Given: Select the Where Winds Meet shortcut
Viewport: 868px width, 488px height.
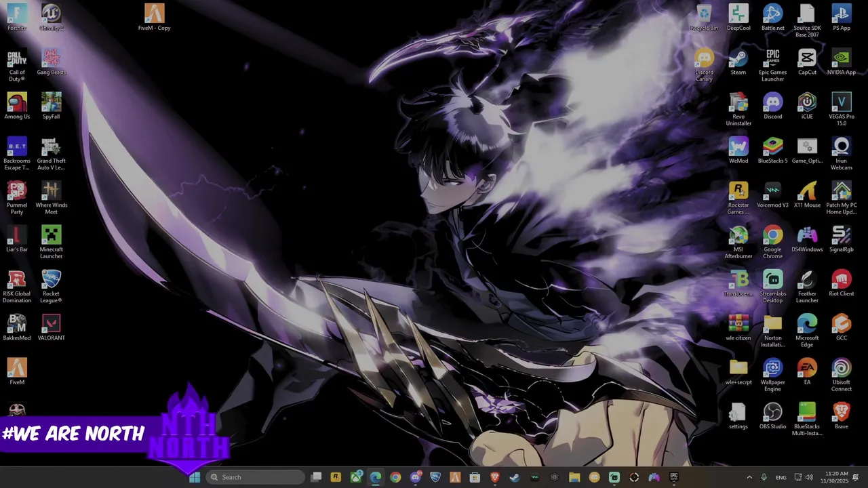Looking at the screenshot, I should [x=52, y=198].
